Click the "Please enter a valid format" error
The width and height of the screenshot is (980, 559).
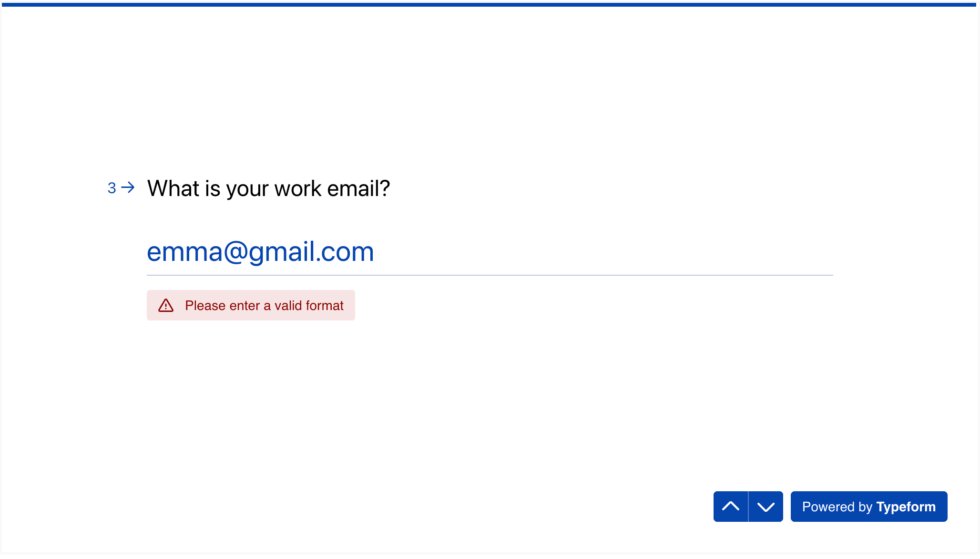click(264, 306)
